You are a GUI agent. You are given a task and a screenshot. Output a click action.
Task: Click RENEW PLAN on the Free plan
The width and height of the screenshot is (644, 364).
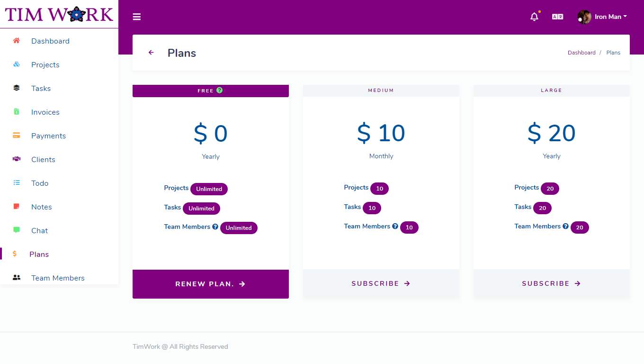(210, 284)
